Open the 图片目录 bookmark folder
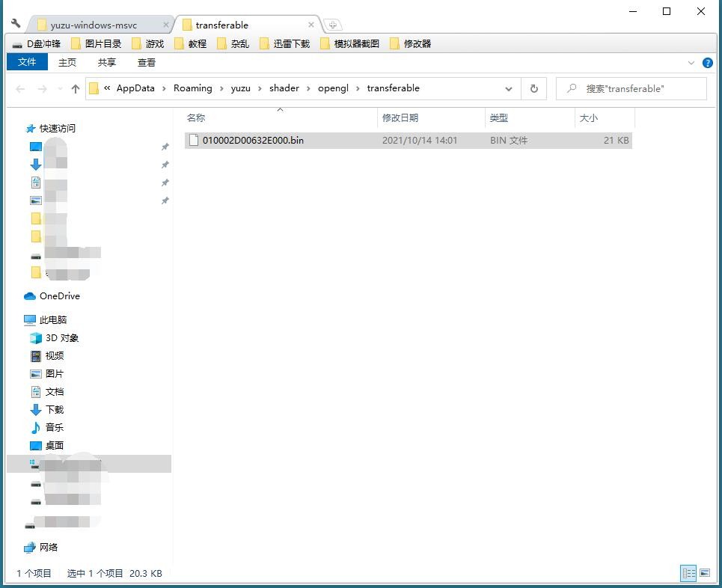The height and width of the screenshot is (588, 722). [x=97, y=43]
